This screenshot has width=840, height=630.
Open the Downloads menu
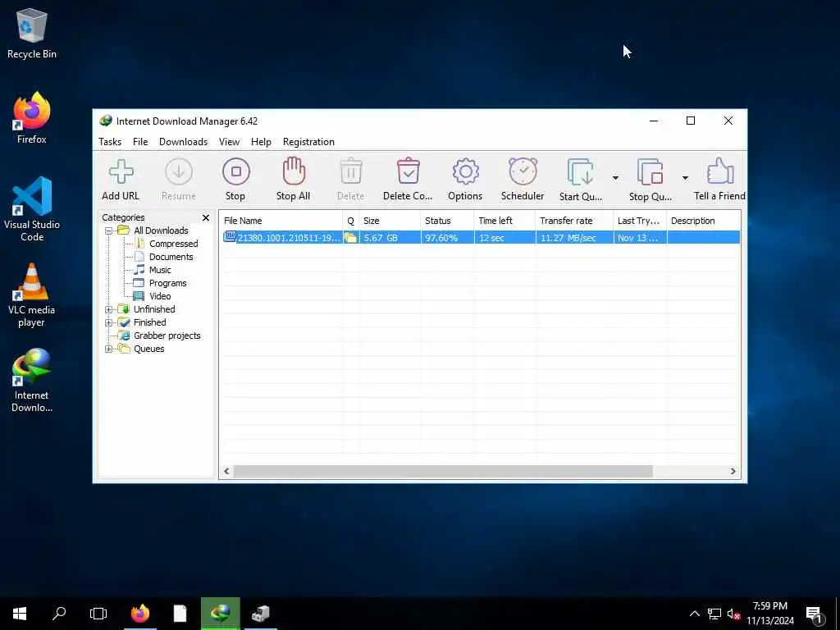click(183, 142)
